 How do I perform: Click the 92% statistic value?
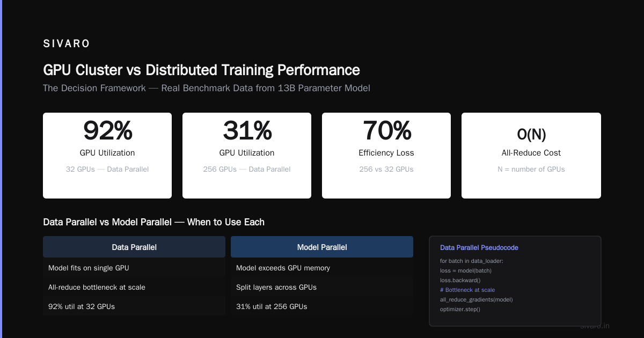107,130
